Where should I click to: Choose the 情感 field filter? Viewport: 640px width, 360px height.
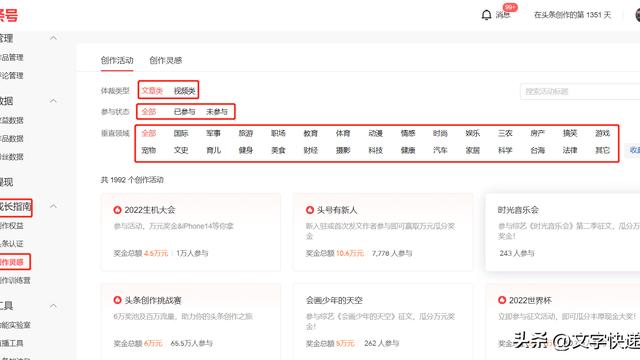pos(408,133)
